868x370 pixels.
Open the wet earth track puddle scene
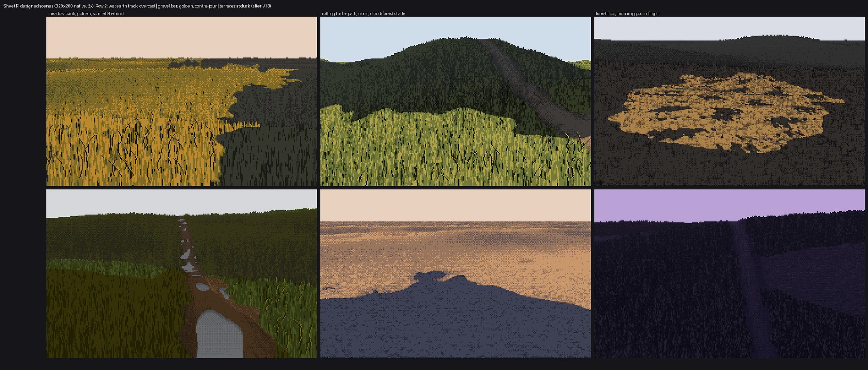[182, 274]
